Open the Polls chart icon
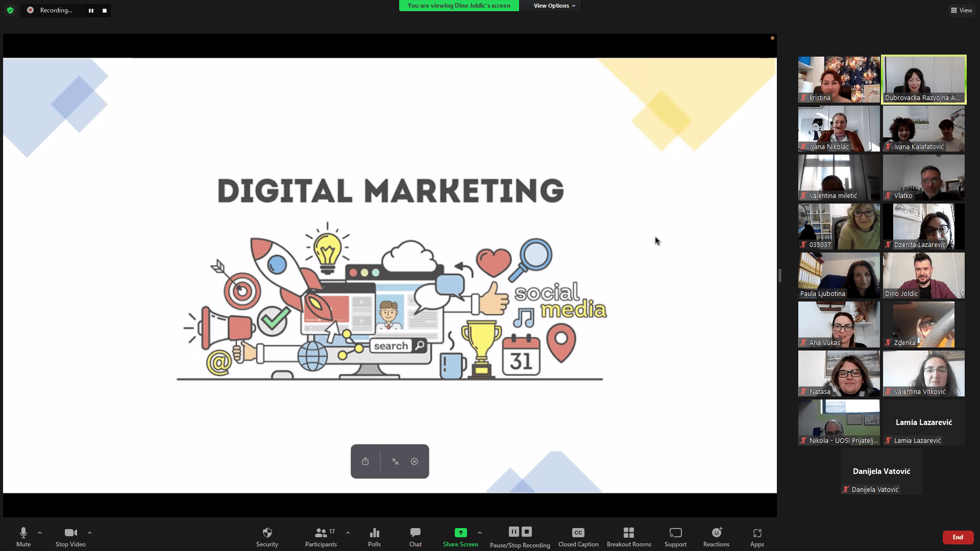 coord(374,533)
